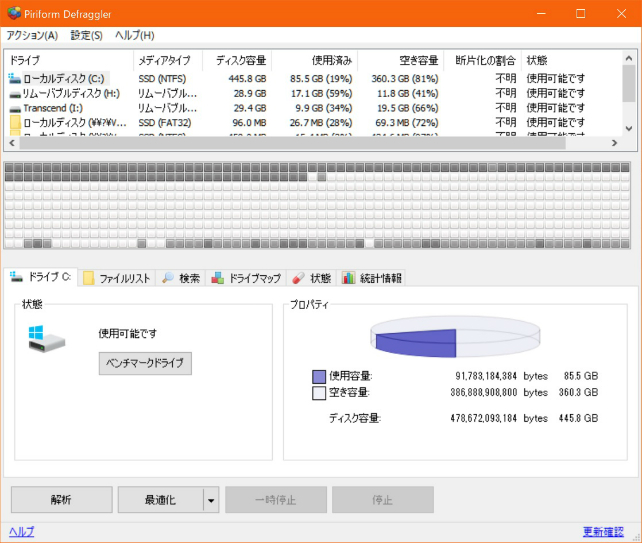The width and height of the screenshot is (642, 543).
Task: Click the 445.8 GB capacity cell
Action: point(247,79)
